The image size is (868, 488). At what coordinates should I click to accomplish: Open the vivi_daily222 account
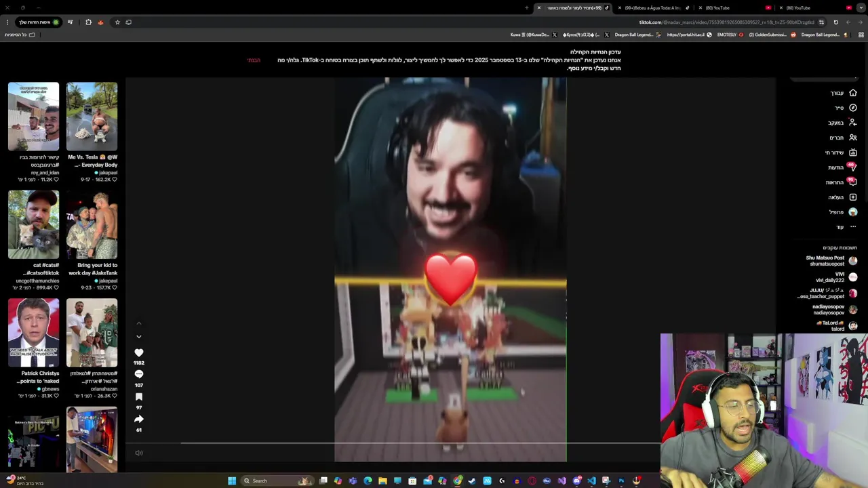point(835,277)
